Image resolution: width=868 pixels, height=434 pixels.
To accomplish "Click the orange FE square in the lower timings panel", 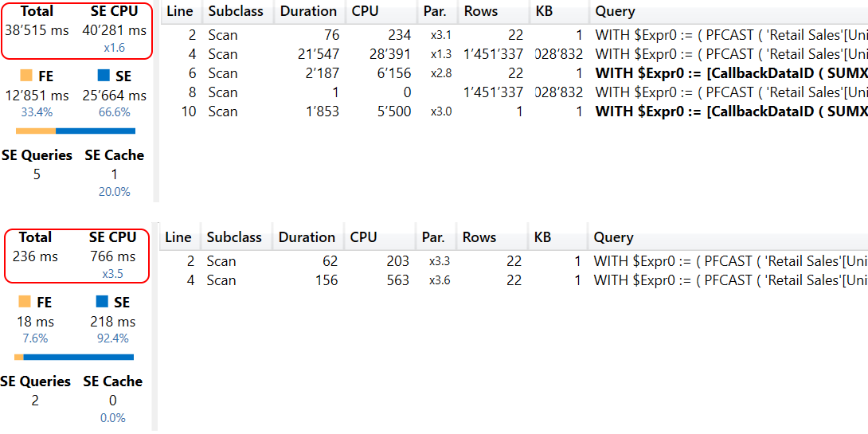I will click(25, 302).
